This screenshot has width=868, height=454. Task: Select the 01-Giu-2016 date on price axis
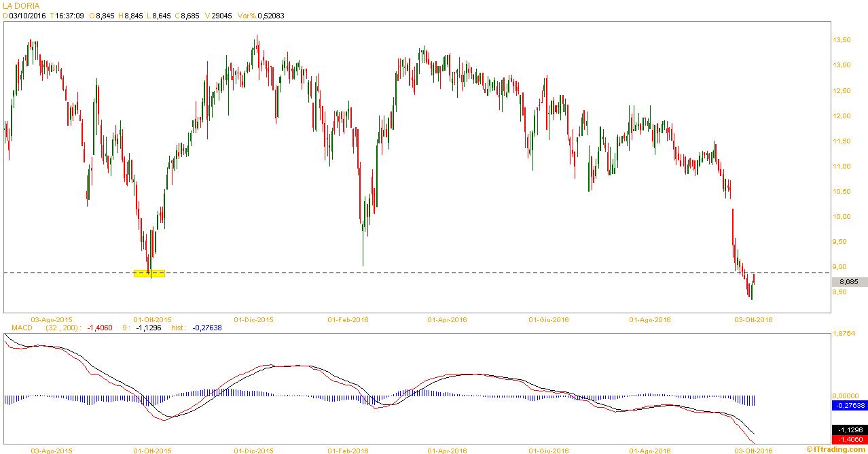[x=549, y=319]
